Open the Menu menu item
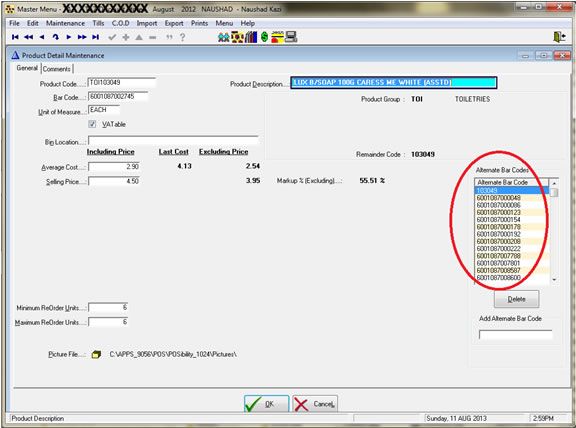 coord(224,23)
